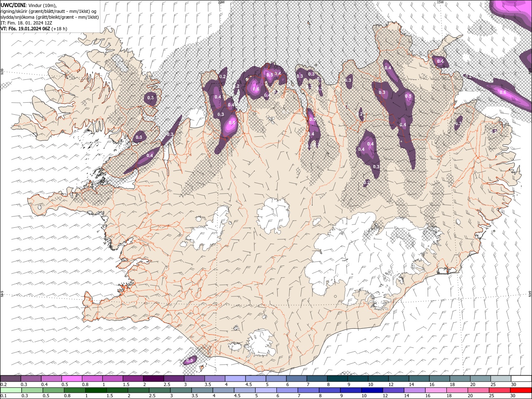Click the 25–30 red-pink swatch on lower scale
The height and width of the screenshot is (399, 532).
pos(500,390)
